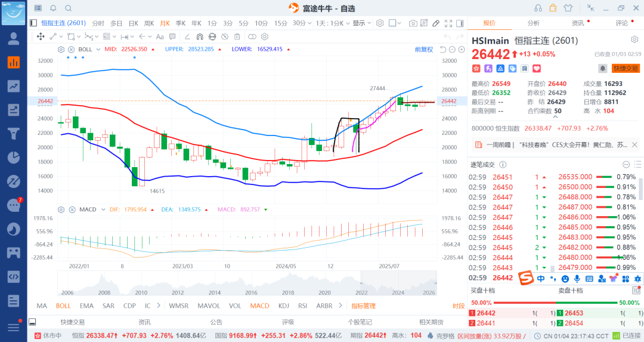Open the hamburger menu at sidebar bottom
The image size is (644, 342).
pos(14,327)
